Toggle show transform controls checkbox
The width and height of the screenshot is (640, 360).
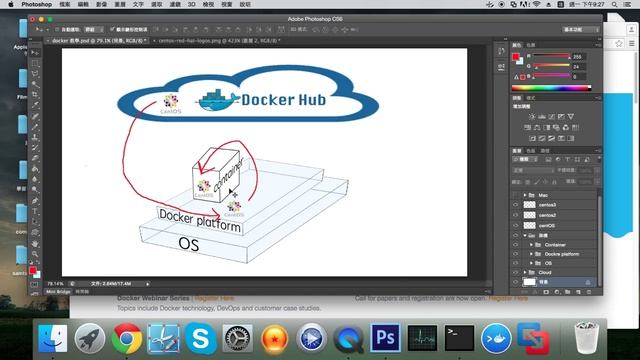coord(112,29)
